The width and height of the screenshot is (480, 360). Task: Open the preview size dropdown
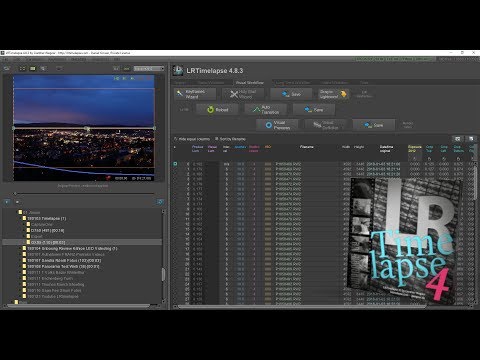[x=149, y=68]
